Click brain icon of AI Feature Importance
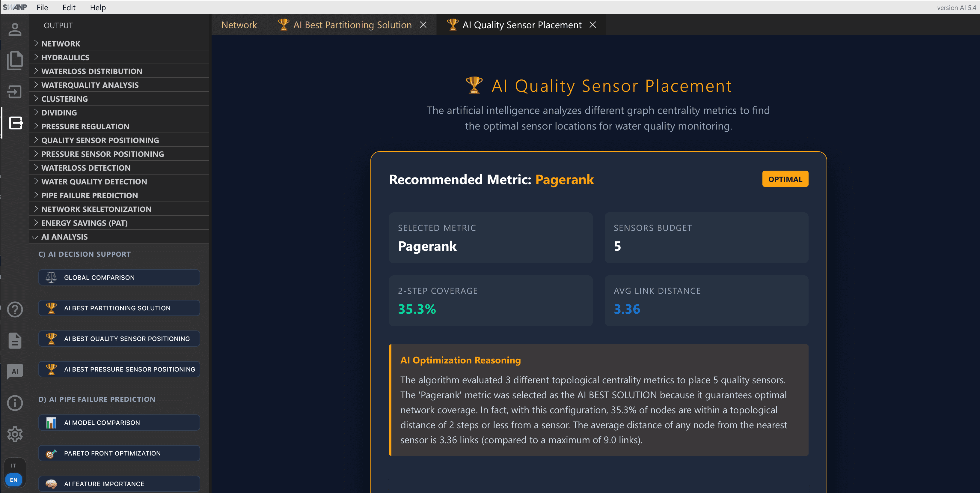This screenshot has width=980, height=493. point(51,484)
